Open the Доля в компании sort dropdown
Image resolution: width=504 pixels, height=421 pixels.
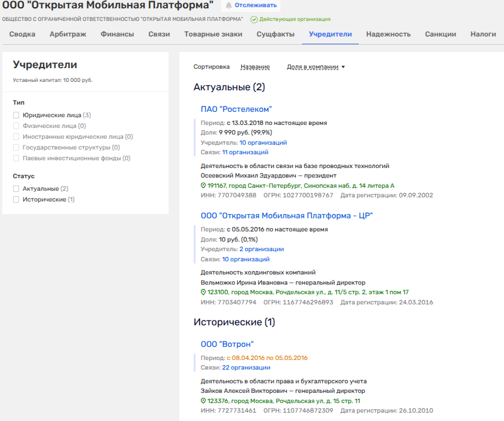click(x=316, y=67)
